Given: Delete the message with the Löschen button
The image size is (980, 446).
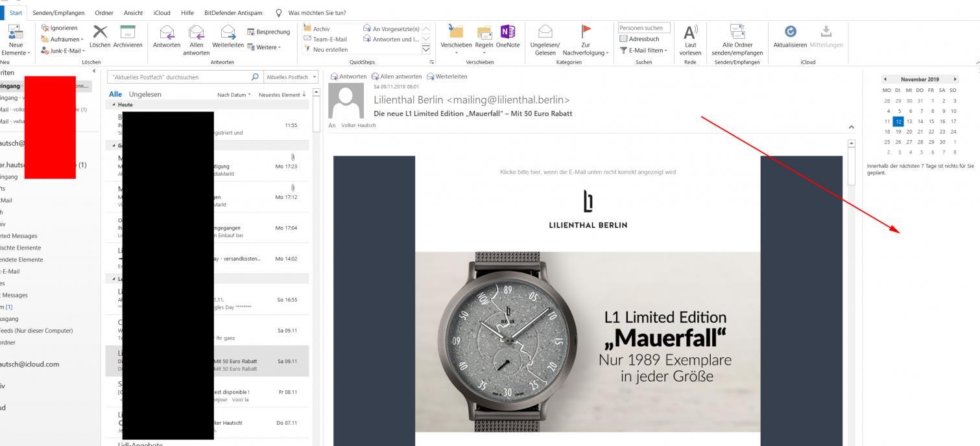Looking at the screenshot, I should pyautogui.click(x=100, y=38).
